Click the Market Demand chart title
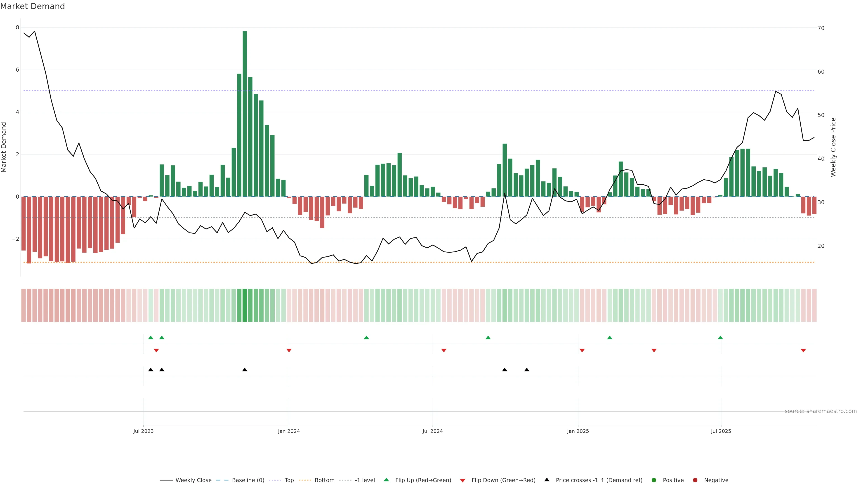Screen dimensions: 868x488 [x=33, y=6]
